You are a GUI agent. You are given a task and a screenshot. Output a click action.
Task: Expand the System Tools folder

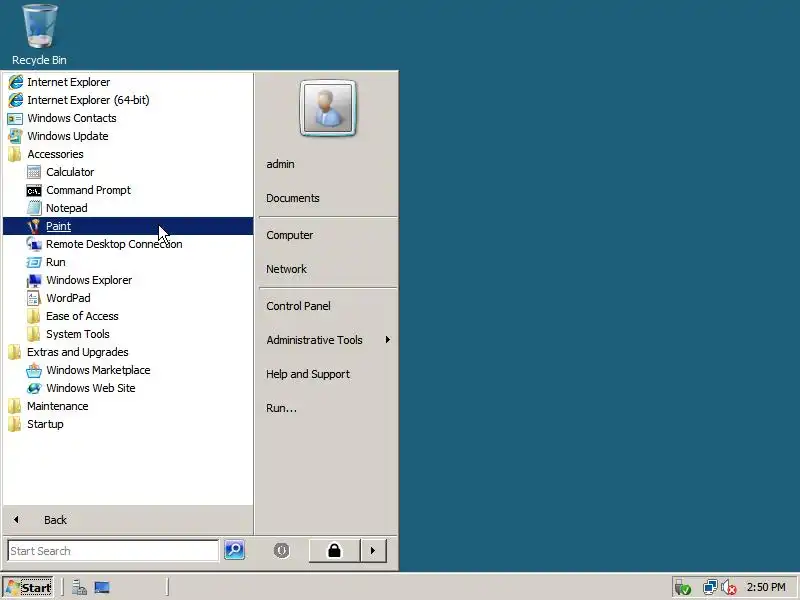click(128, 334)
